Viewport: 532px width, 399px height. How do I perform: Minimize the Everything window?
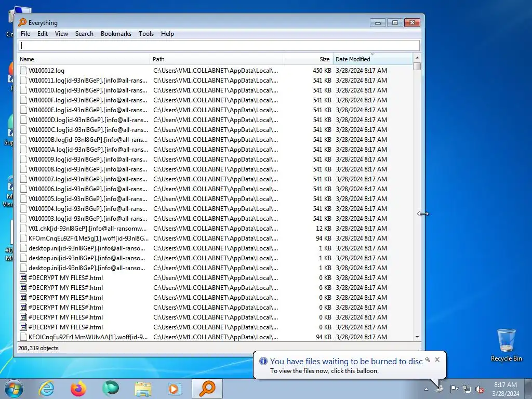click(x=378, y=23)
